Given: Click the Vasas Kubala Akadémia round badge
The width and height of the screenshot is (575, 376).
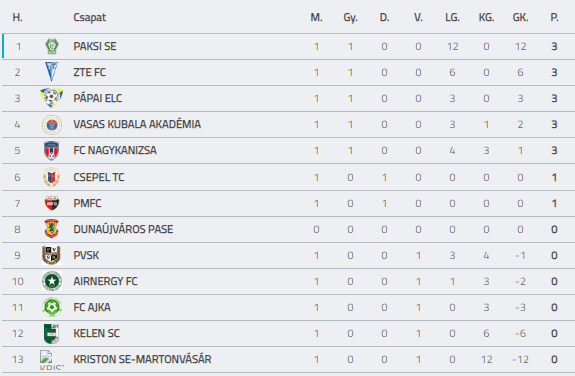Looking at the screenshot, I should pyautogui.click(x=52, y=124).
